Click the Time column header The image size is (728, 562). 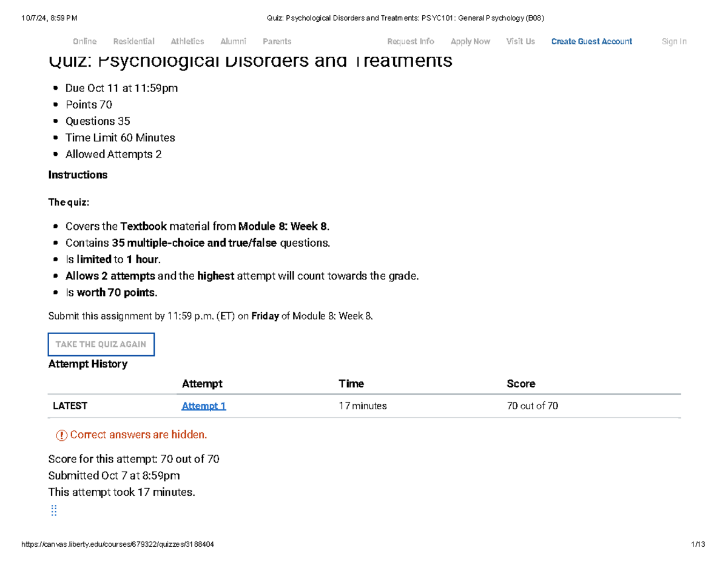tap(351, 384)
